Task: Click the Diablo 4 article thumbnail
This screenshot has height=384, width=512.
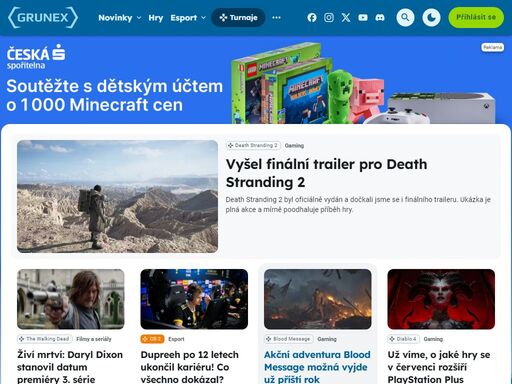Action: click(x=441, y=299)
